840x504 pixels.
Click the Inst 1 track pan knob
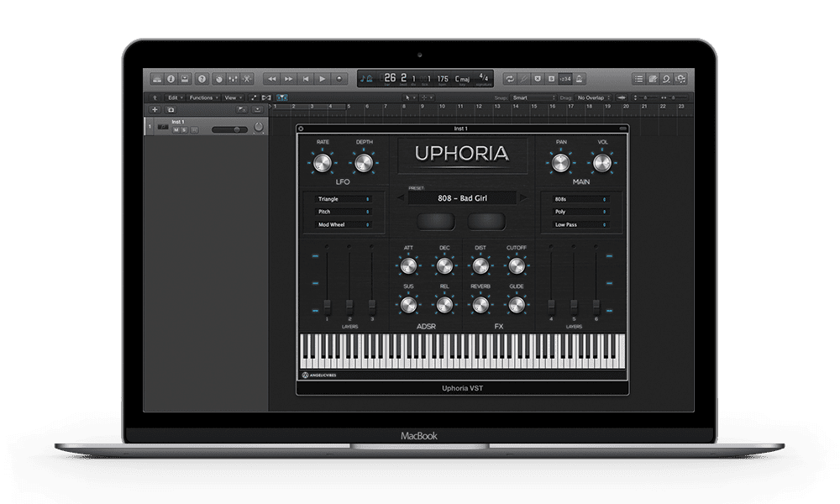pyautogui.click(x=259, y=128)
